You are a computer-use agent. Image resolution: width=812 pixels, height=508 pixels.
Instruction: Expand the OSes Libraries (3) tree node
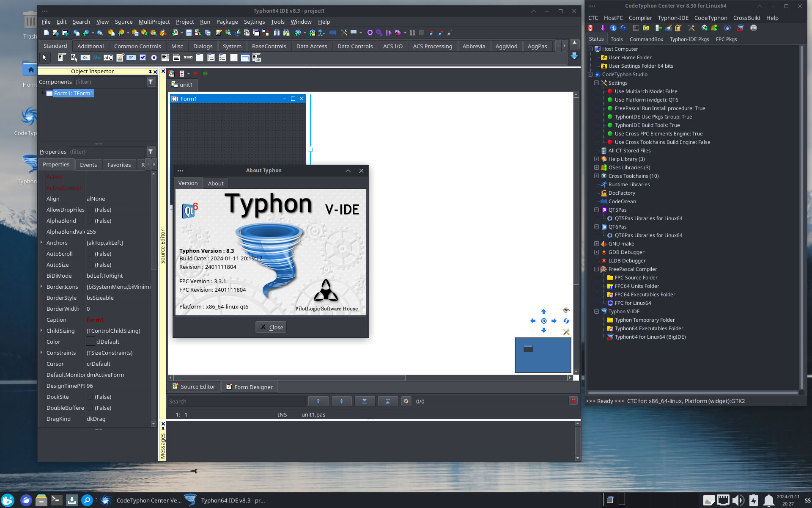(596, 168)
